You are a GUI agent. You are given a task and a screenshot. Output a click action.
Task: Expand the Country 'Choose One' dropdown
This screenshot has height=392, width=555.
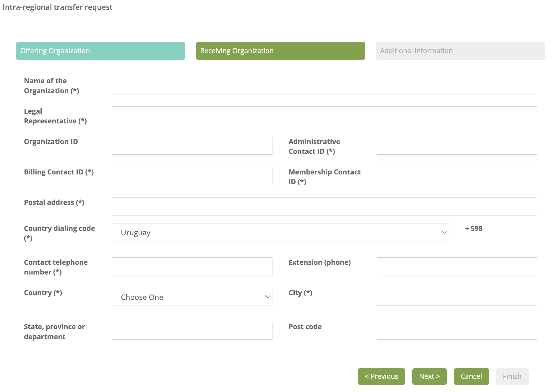coord(192,297)
